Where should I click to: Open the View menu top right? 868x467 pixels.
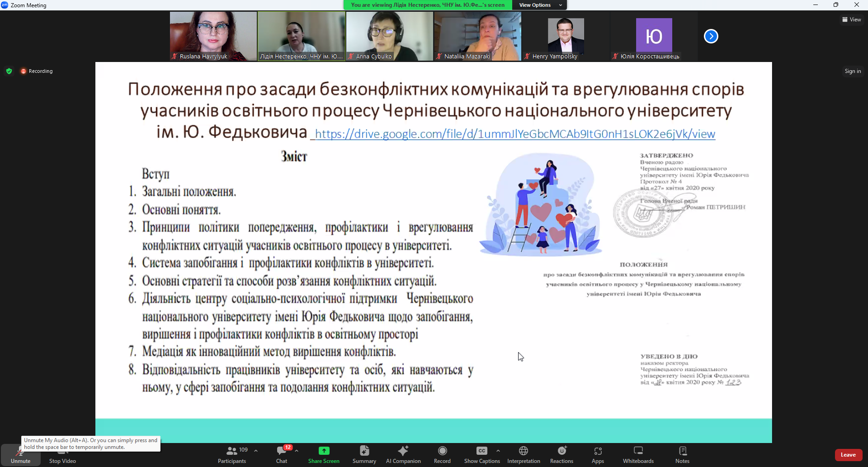coord(852,19)
